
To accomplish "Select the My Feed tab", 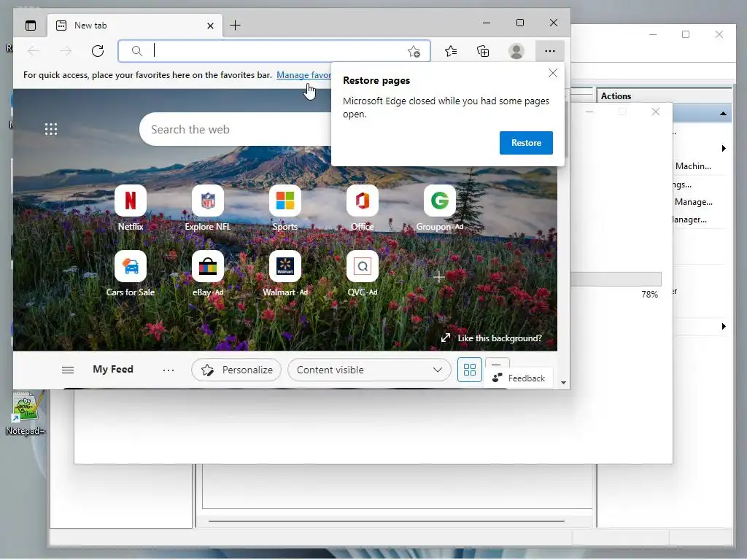I will (113, 370).
